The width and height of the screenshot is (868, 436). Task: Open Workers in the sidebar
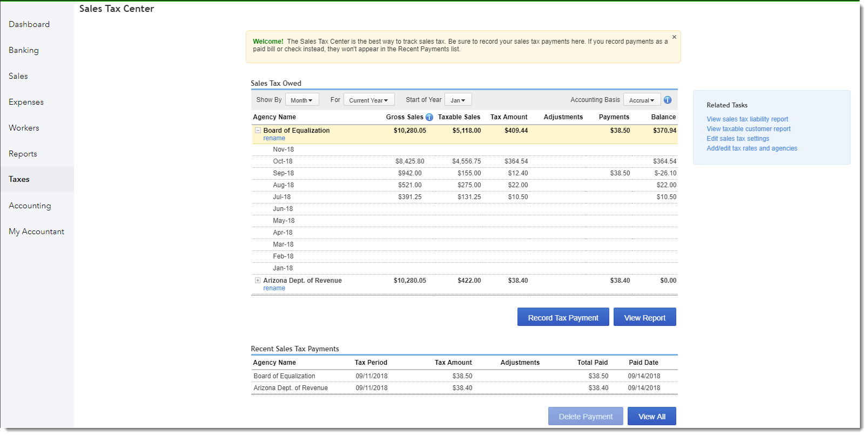(x=24, y=128)
